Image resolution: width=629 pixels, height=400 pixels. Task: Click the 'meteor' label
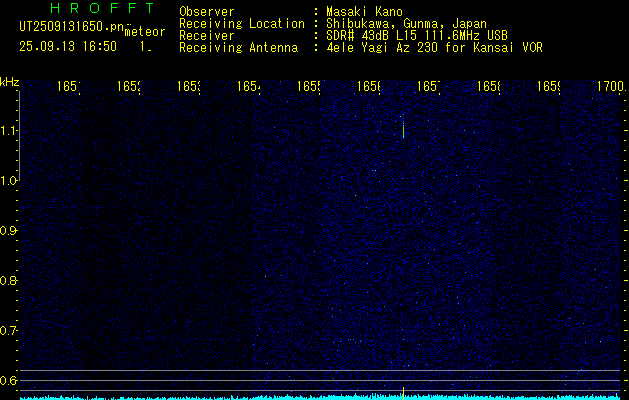point(145,32)
